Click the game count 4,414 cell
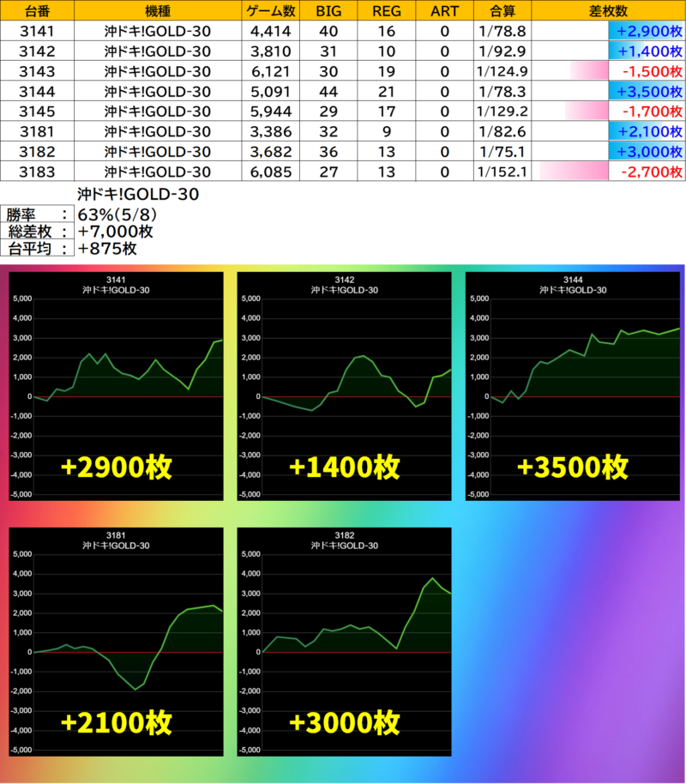Image resolution: width=686 pixels, height=784 pixels. click(x=270, y=31)
